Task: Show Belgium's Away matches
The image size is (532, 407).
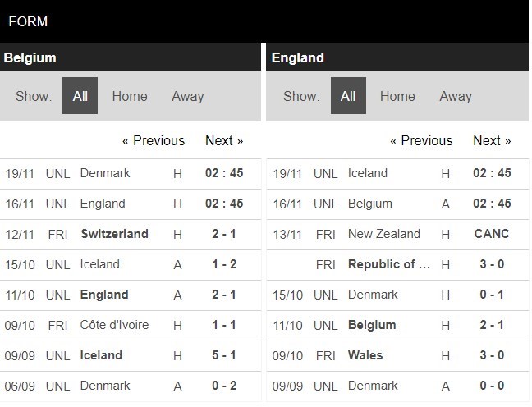Action: tap(187, 96)
